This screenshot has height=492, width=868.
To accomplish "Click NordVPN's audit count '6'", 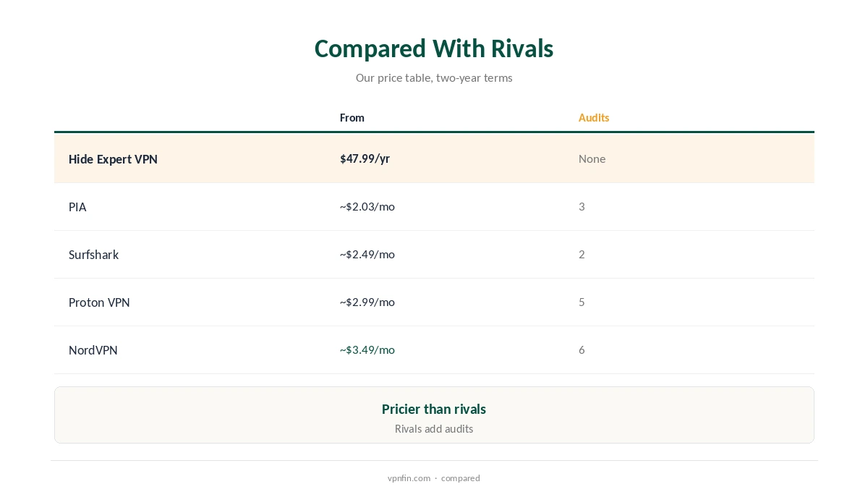I will click(582, 349).
